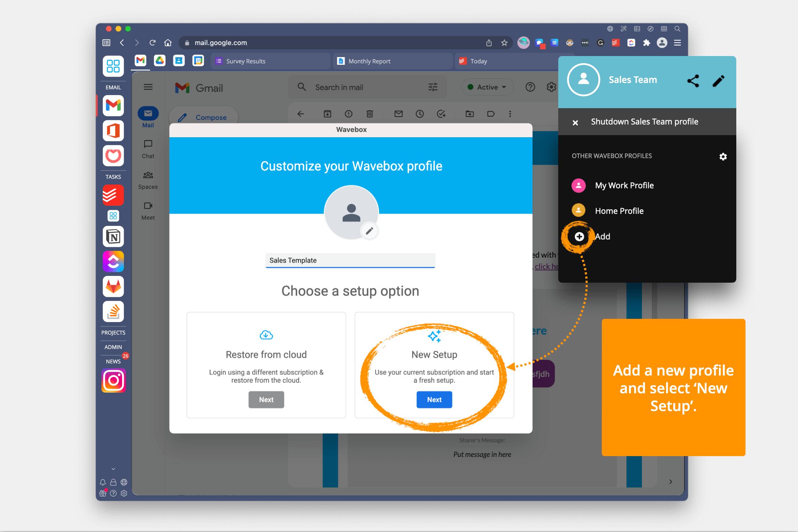Image resolution: width=798 pixels, height=532 pixels.
Task: Click Next under Restore from cloud
Action: tap(266, 400)
